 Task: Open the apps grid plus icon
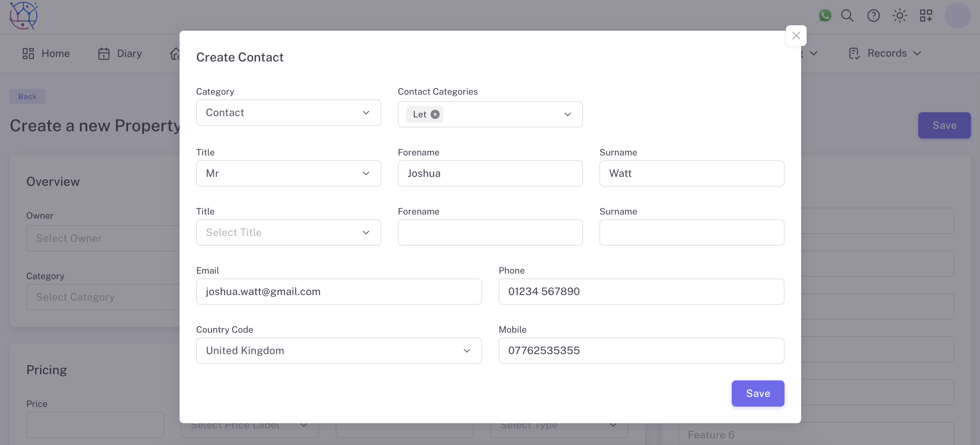click(926, 16)
